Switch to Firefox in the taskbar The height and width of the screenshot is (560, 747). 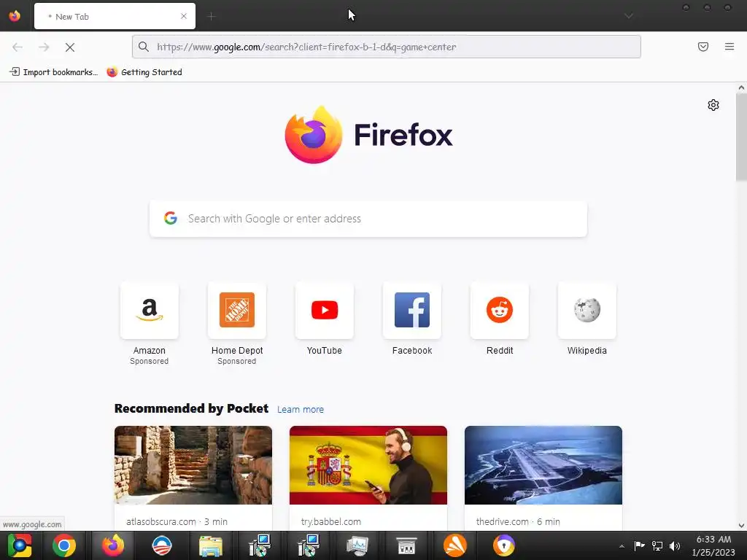coord(113,545)
